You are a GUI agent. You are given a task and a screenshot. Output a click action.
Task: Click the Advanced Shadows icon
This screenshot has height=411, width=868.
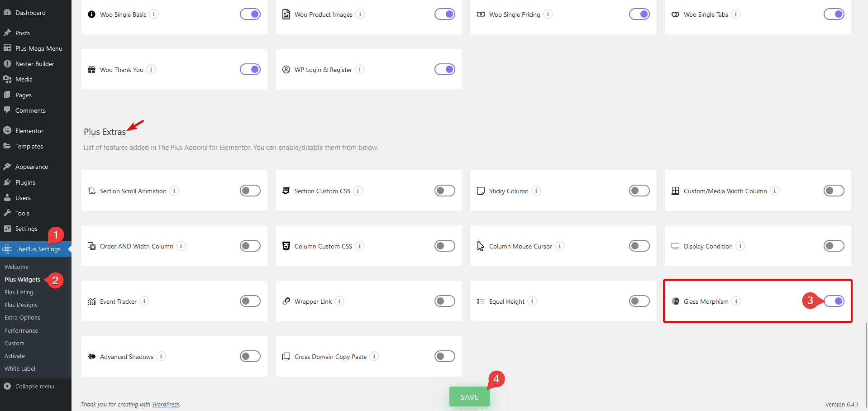[x=91, y=356]
